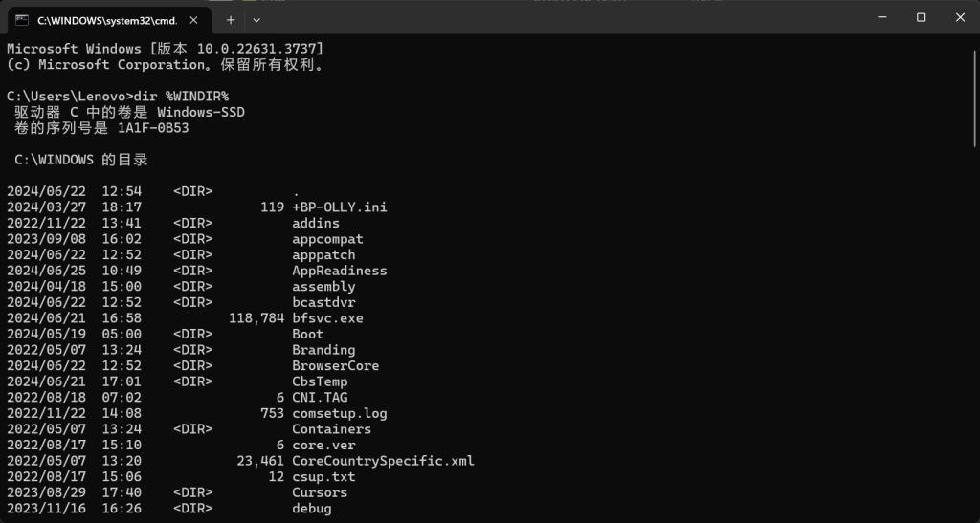Click the cmd icon on the tab

click(22, 19)
